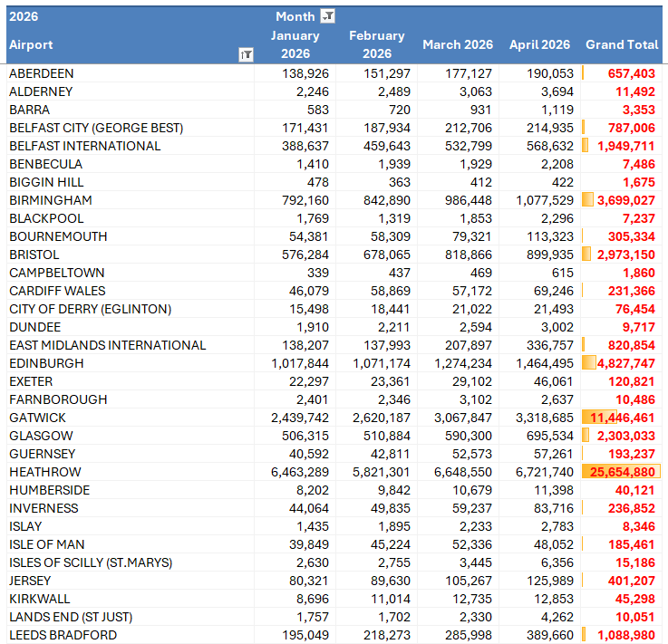Select the BIGGIN HILL row label

[x=46, y=182]
